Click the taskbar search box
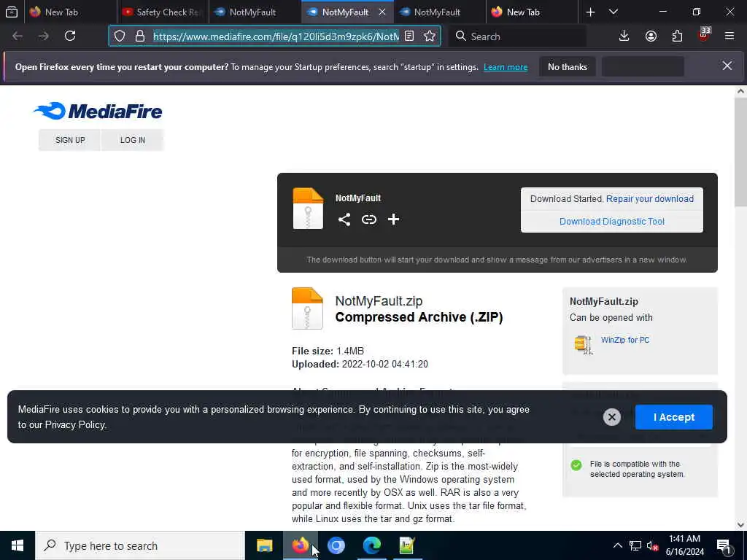 (x=140, y=545)
